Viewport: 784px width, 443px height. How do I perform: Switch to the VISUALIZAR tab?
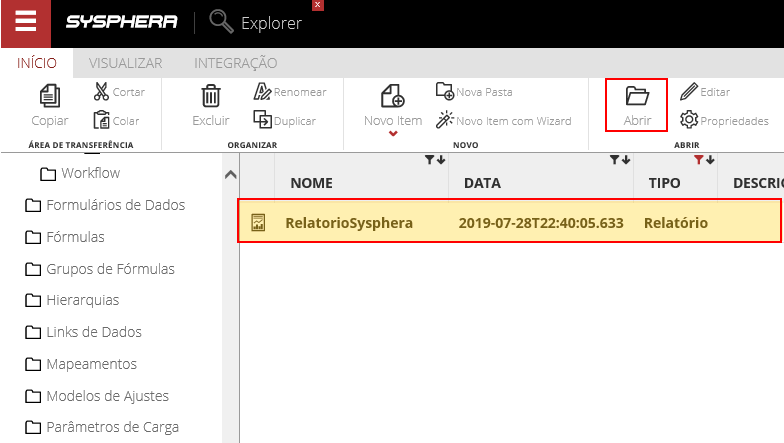pyautogui.click(x=126, y=63)
